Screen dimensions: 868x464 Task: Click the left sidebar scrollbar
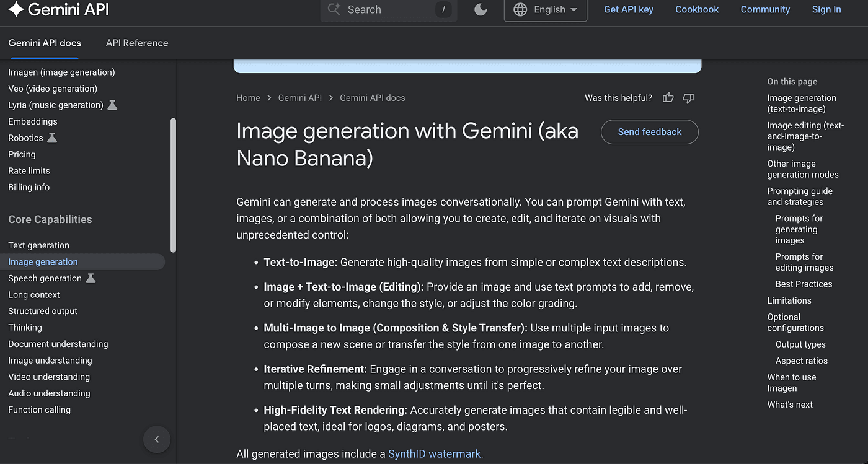pos(173,186)
